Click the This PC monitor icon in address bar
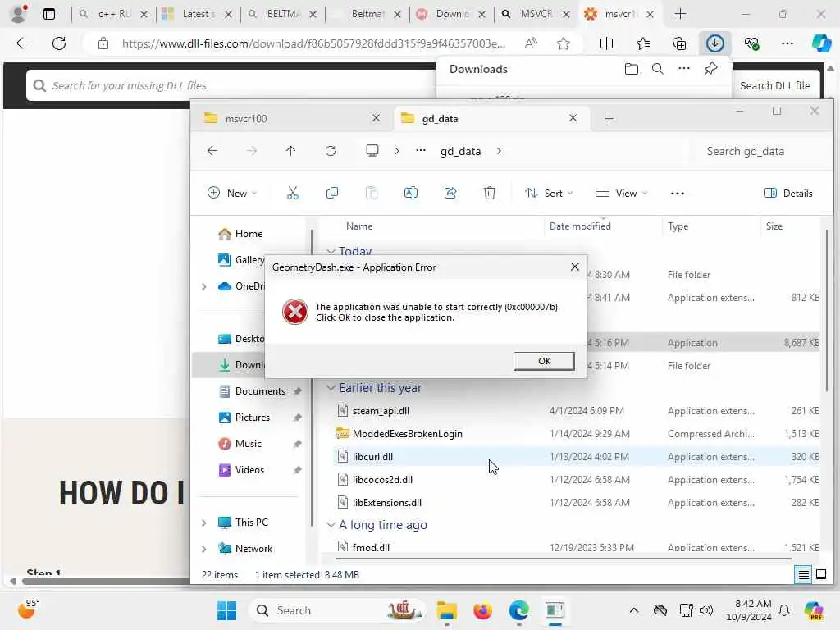The width and height of the screenshot is (840, 630). pos(372,151)
